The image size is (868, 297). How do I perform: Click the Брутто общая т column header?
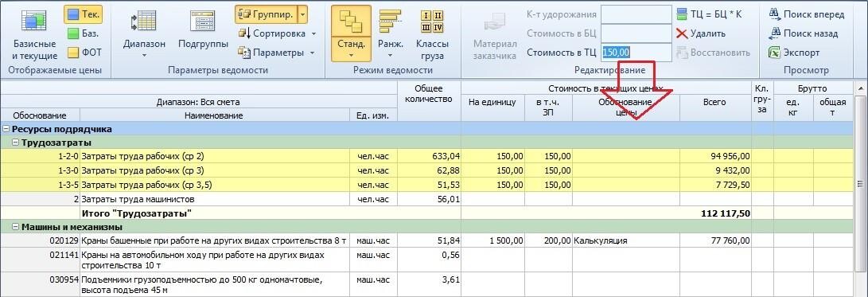coord(833,107)
